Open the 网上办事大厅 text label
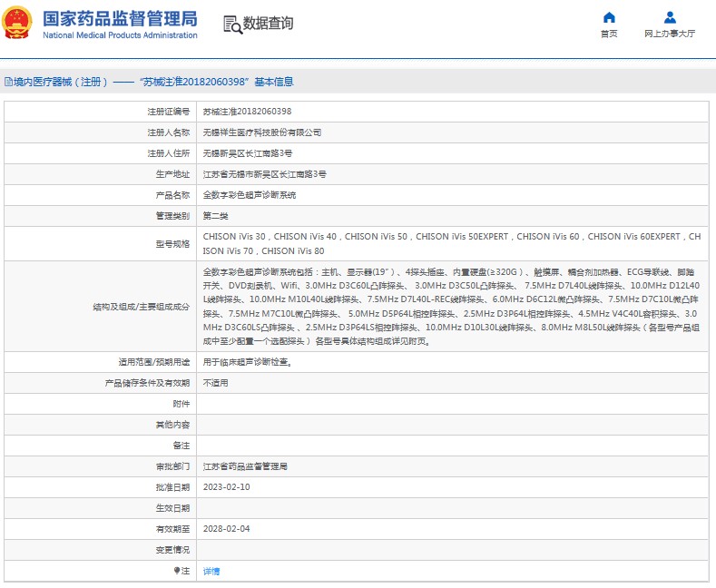Screen dimensions: 716x588 click(x=670, y=34)
